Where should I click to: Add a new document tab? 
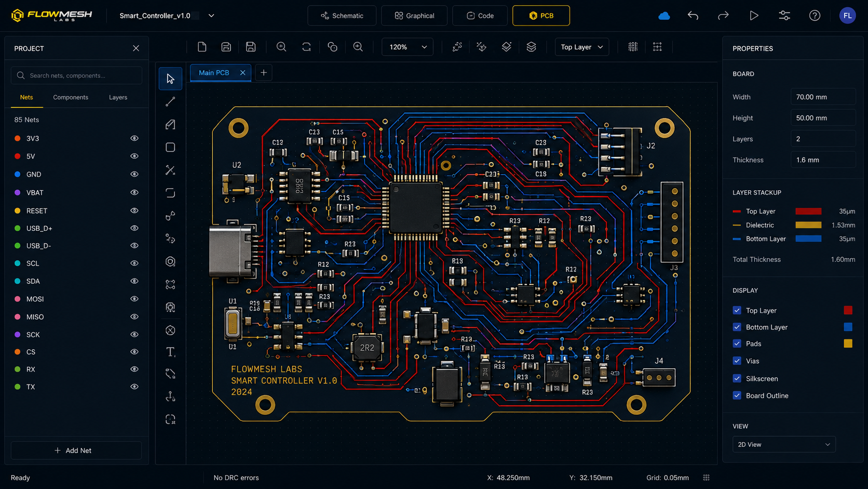pyautogui.click(x=264, y=73)
